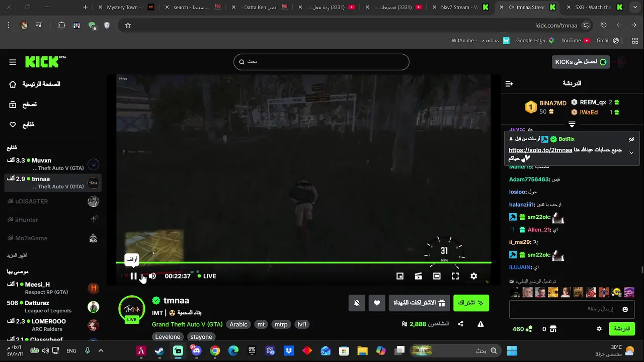Enter fullscreen mode in player
644x362 pixels.
point(455,276)
